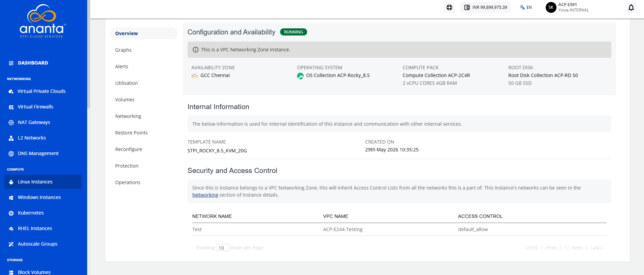The width and height of the screenshot is (644, 275).
Task: Jump to Last page in pagination
Action: tap(596, 248)
